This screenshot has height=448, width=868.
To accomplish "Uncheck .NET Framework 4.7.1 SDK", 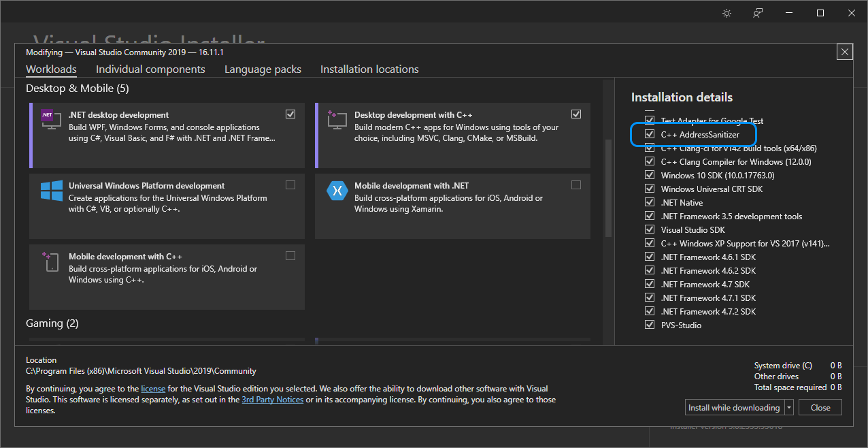I will (x=650, y=298).
